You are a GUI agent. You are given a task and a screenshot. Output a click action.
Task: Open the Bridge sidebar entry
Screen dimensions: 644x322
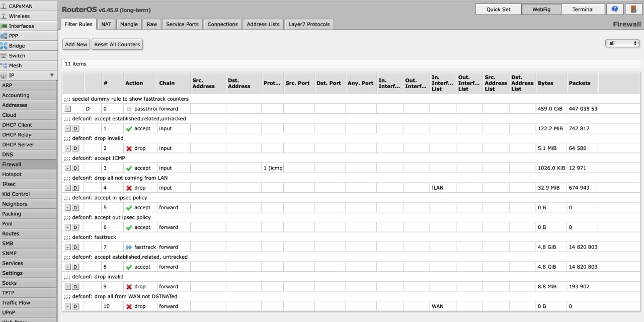[29, 46]
